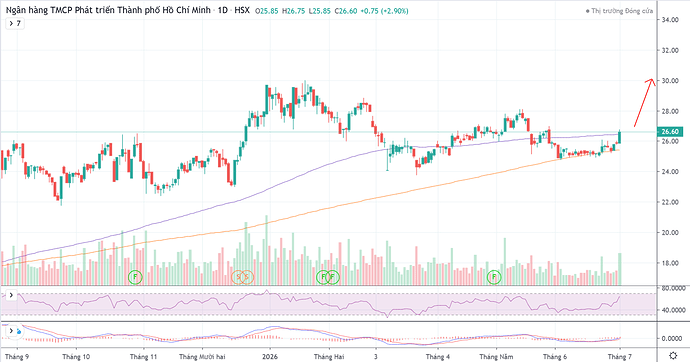Screen dimensions: 690x362
Task: Click the 26.60 current price label
Action: 670,132
